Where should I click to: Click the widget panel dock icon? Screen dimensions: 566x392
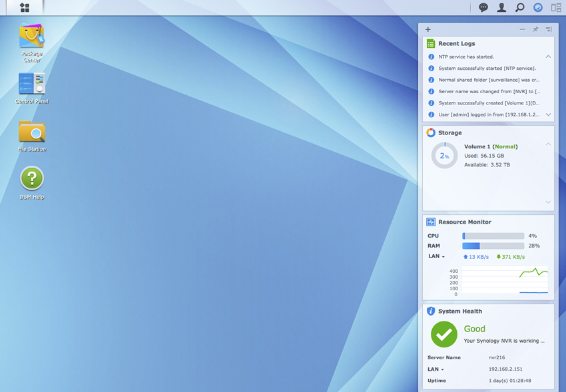coord(549,29)
